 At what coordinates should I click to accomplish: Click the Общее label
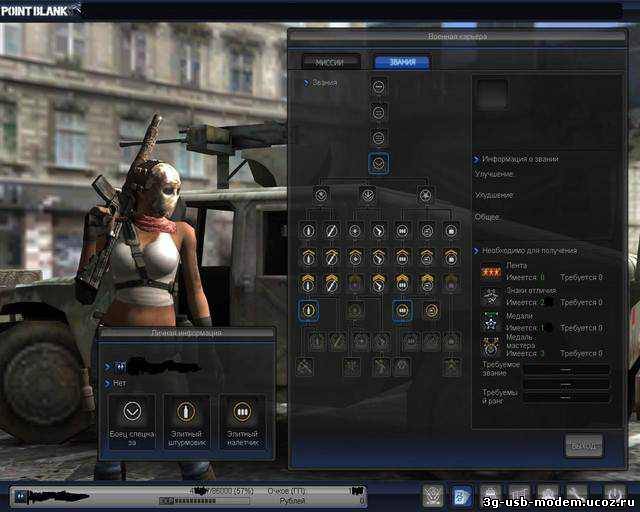(x=487, y=217)
